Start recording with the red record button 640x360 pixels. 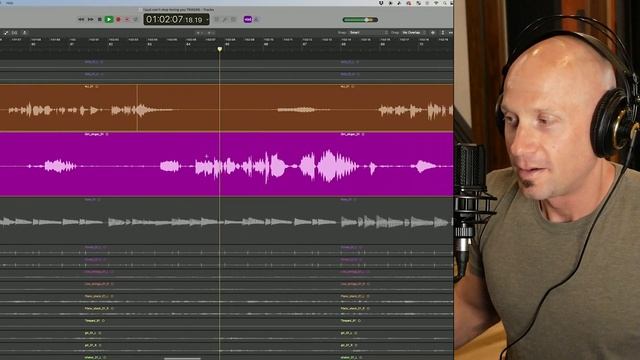click(118, 19)
